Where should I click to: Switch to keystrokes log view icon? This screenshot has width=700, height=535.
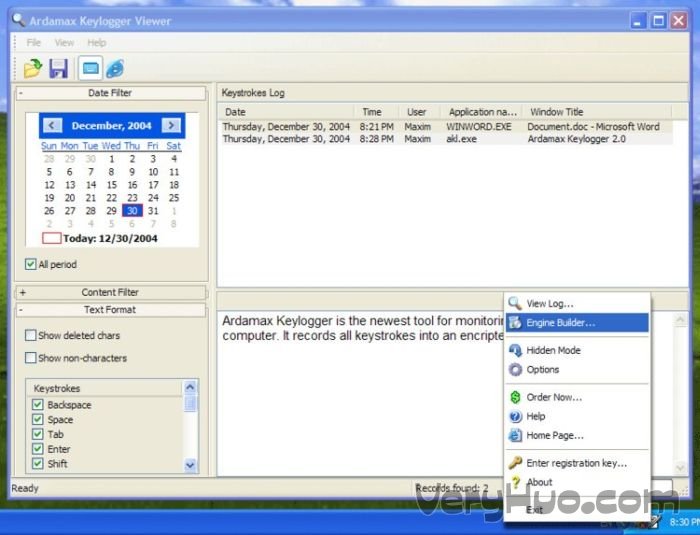tap(91, 68)
